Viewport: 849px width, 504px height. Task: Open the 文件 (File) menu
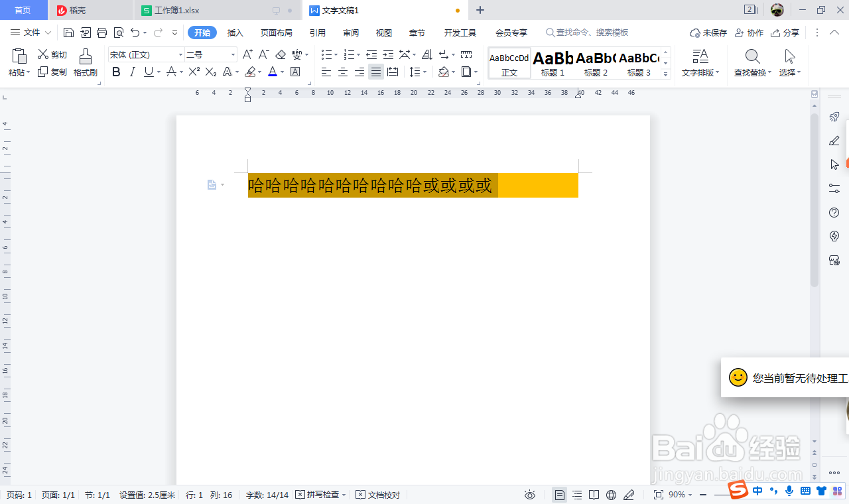31,32
